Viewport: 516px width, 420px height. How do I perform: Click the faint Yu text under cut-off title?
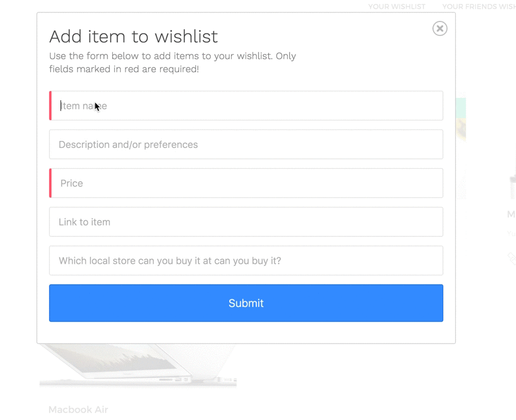click(511, 234)
